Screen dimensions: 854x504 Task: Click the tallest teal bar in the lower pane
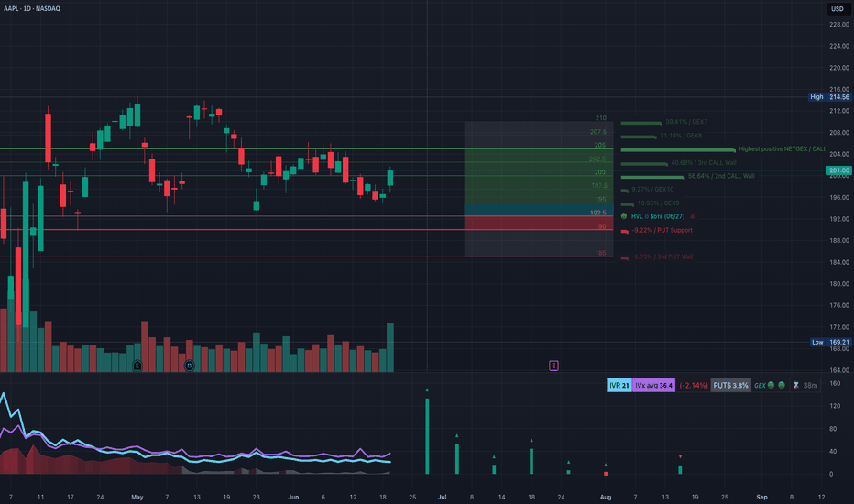[x=427, y=436]
